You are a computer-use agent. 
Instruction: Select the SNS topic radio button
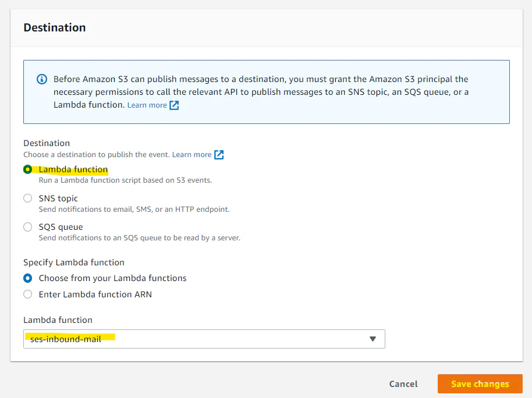(27, 198)
